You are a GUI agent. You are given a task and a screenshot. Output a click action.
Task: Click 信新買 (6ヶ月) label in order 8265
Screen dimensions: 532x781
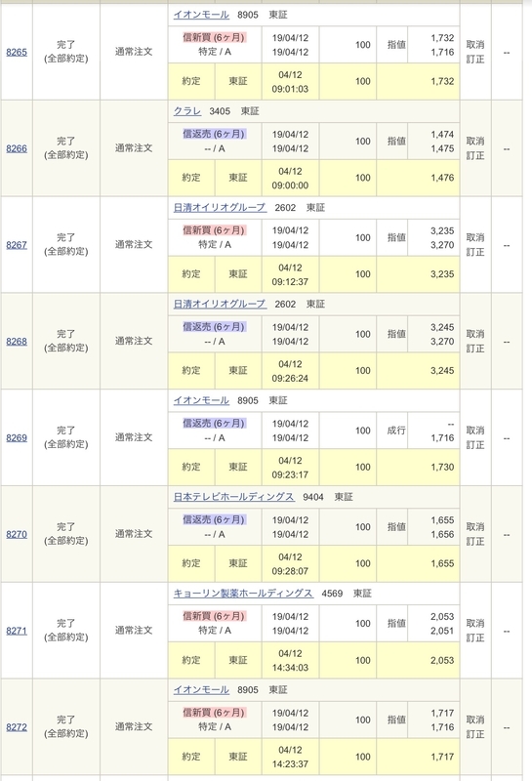214,37
